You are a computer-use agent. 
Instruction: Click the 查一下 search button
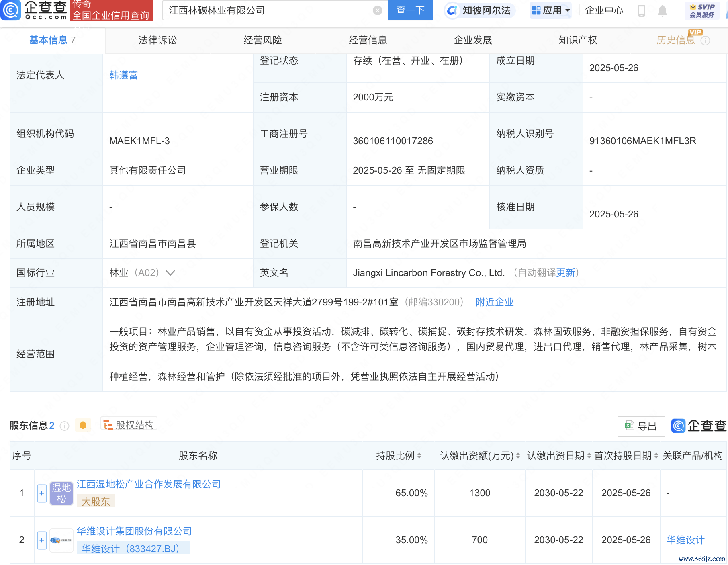[x=410, y=10]
